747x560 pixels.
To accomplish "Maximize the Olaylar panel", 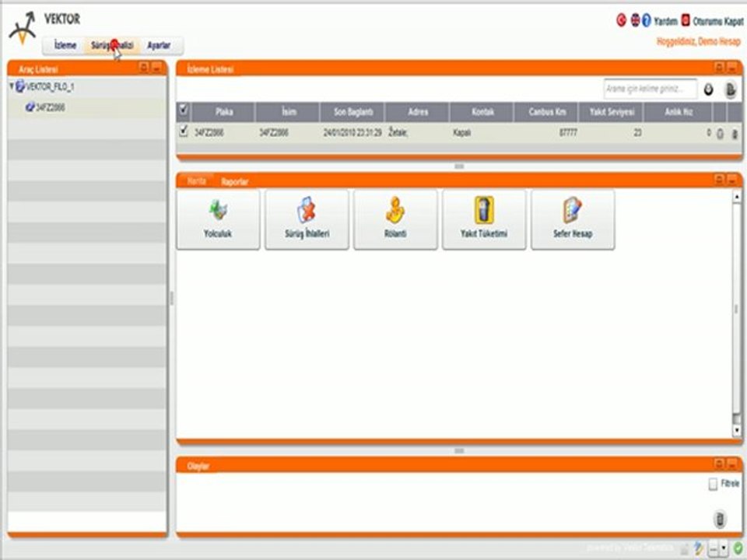I will click(720, 464).
